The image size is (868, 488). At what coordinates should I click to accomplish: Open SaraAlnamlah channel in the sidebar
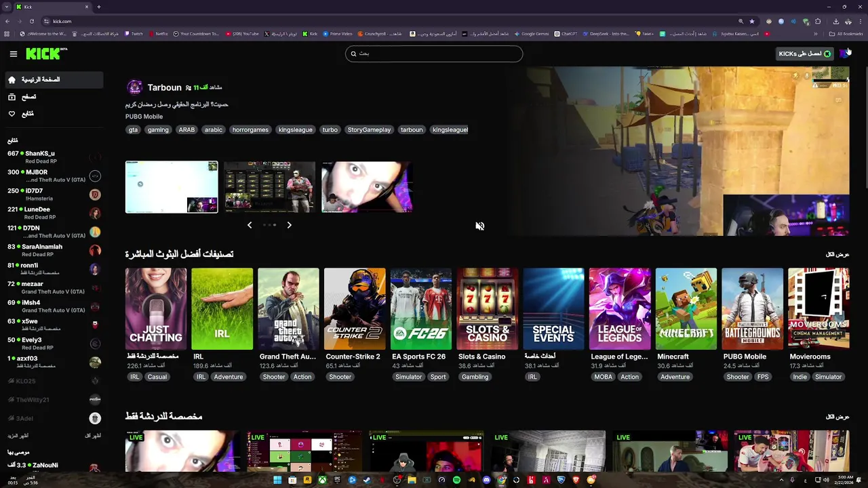(x=54, y=250)
